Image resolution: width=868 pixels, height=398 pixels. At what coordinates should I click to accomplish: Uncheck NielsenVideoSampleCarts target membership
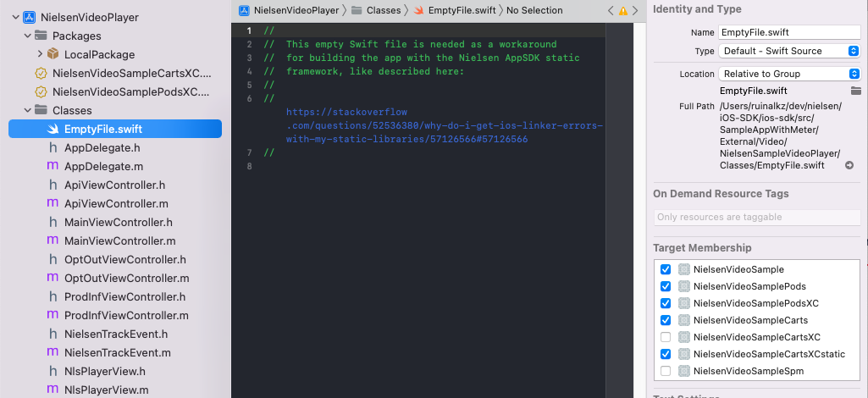tap(666, 320)
